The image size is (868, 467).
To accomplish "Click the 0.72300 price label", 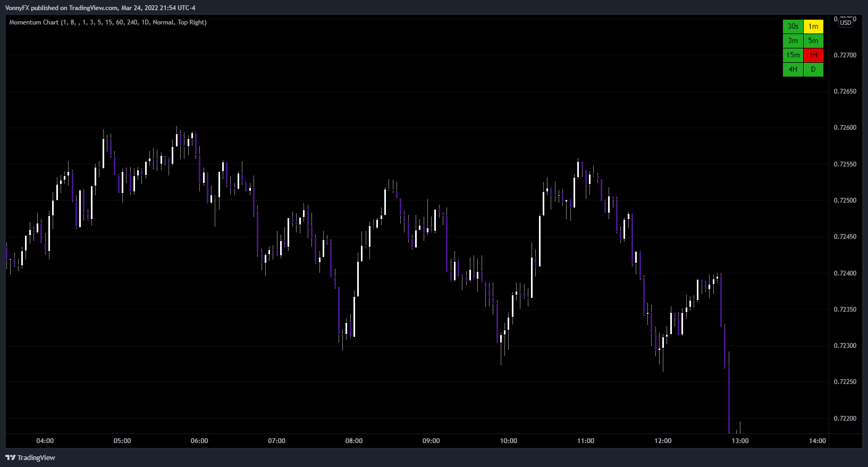I will click(x=845, y=346).
